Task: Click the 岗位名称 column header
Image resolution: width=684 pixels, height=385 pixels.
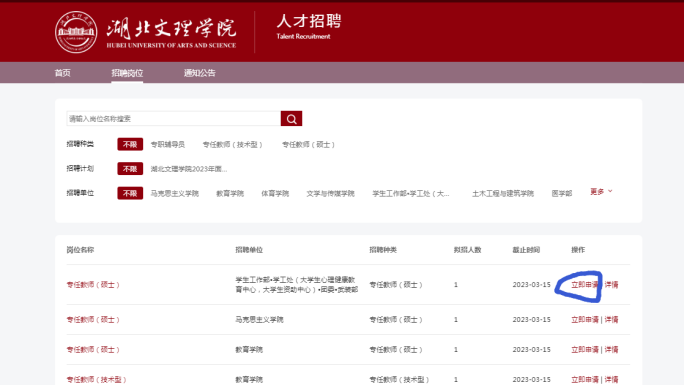Action: click(x=80, y=250)
